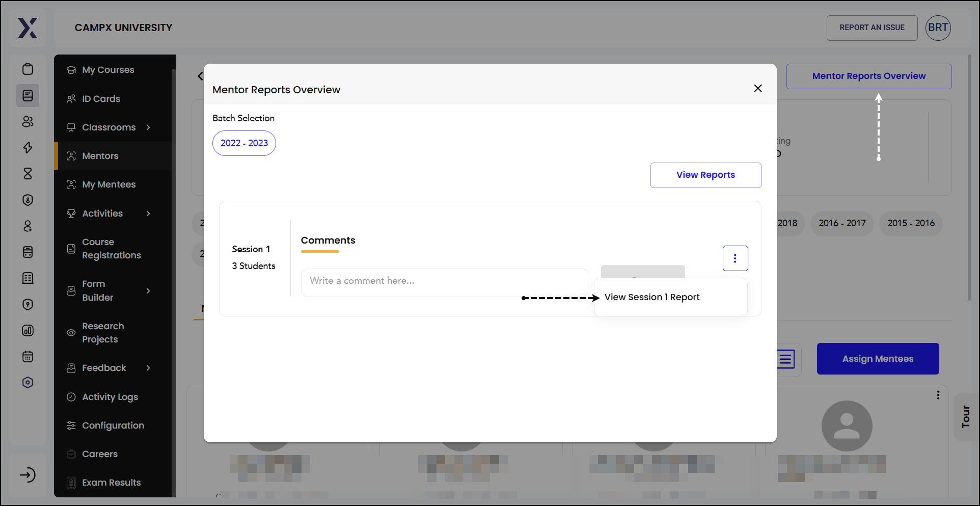Viewport: 980px width, 506px height.
Task: Select the 2016 - 2017 batch chip
Action: coord(842,223)
